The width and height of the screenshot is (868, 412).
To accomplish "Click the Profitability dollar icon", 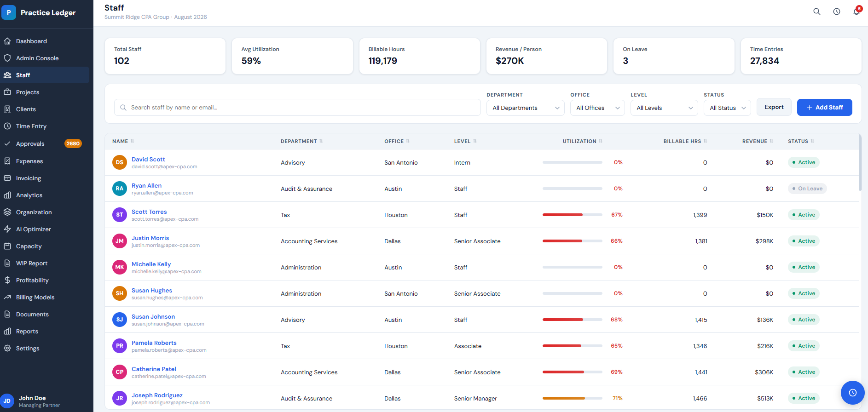I will (x=7, y=280).
